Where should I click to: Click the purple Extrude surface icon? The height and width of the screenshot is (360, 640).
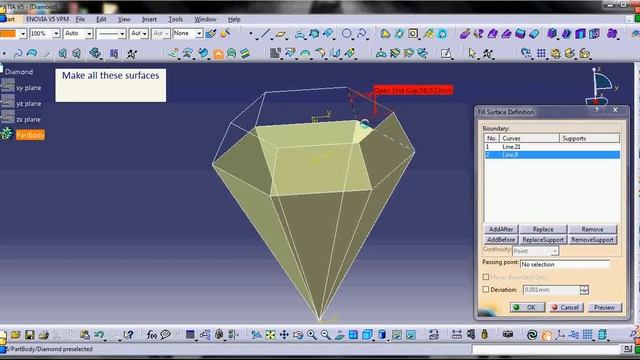click(x=464, y=34)
